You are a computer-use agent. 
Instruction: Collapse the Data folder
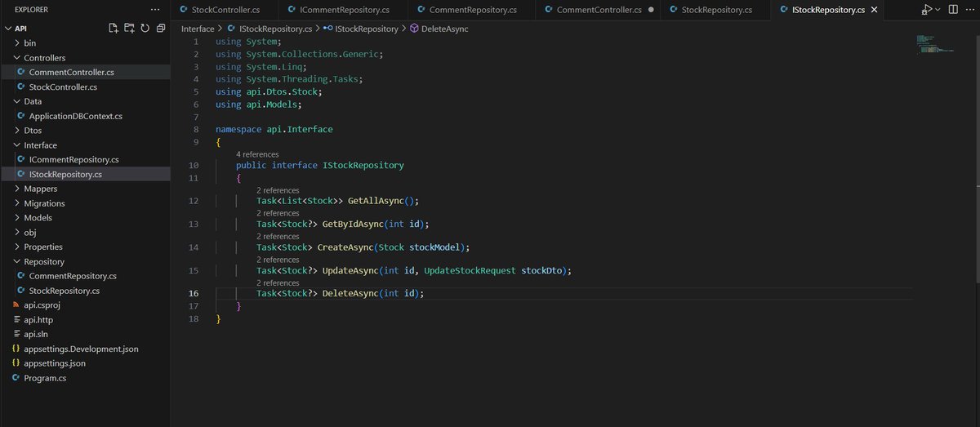point(17,101)
